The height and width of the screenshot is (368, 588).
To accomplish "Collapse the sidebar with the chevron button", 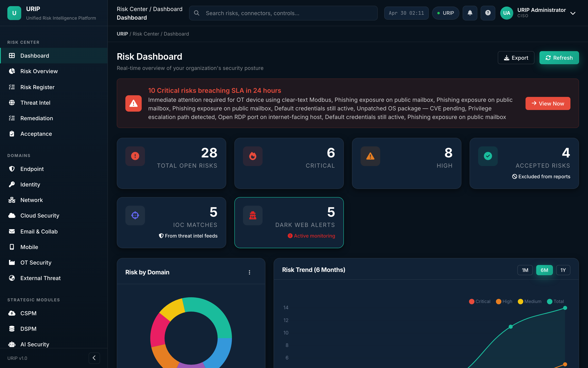I will tap(94, 358).
